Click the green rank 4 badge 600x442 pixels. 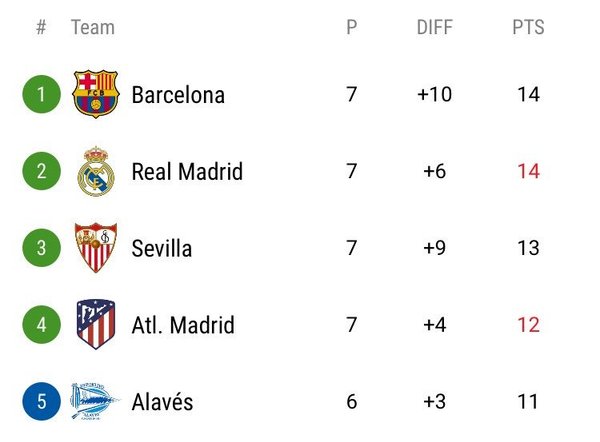click(x=41, y=325)
